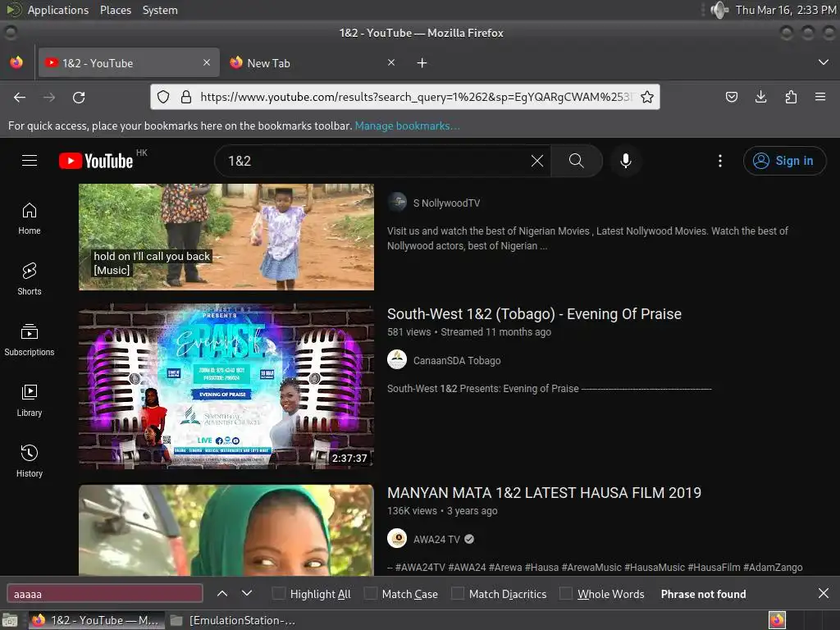Select the 1&2 - YouTube taskbar window button
Image resolution: width=840 pixels, height=630 pixels.
pyautogui.click(x=97, y=620)
